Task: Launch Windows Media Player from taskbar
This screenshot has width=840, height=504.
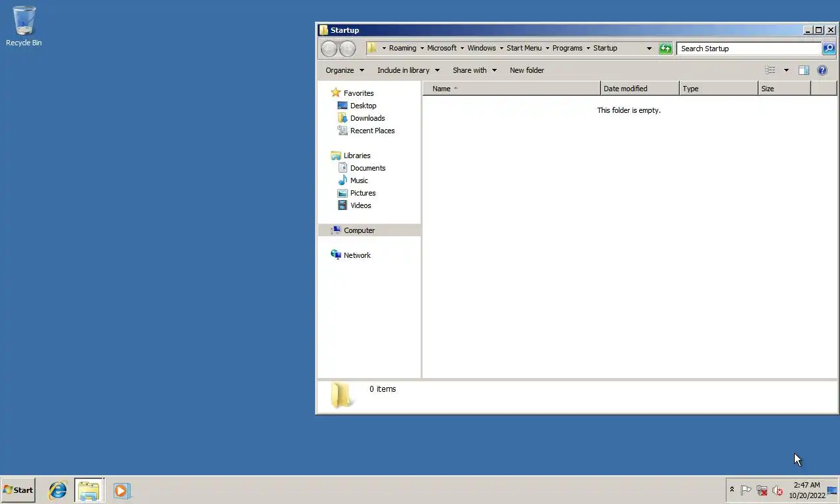Action: pos(121,490)
